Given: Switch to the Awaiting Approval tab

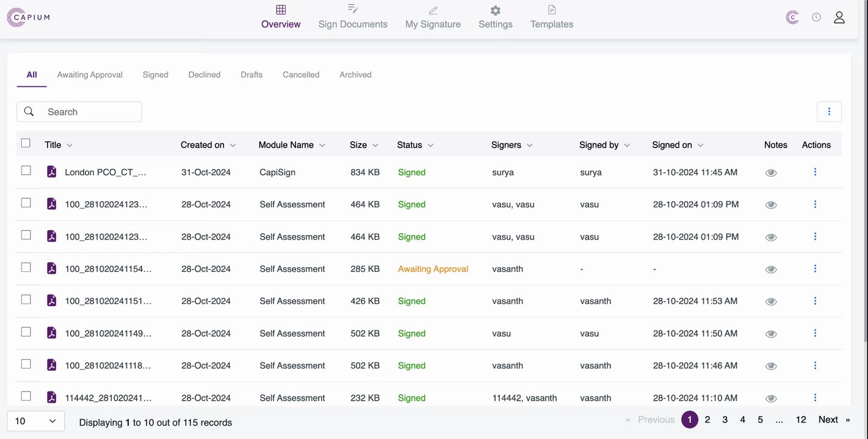Looking at the screenshot, I should (90, 75).
